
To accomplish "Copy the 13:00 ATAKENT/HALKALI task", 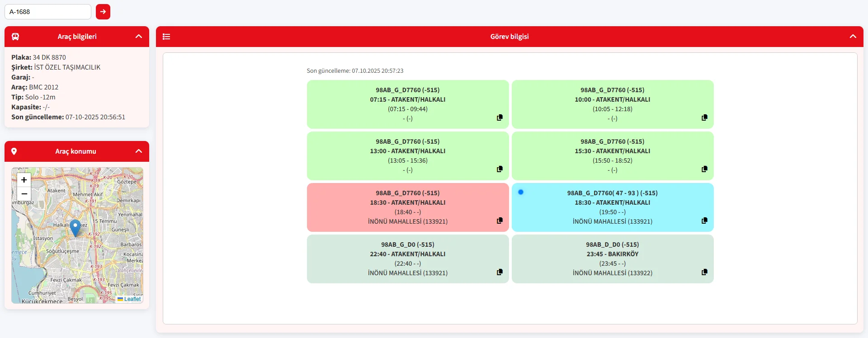I will click(x=500, y=169).
